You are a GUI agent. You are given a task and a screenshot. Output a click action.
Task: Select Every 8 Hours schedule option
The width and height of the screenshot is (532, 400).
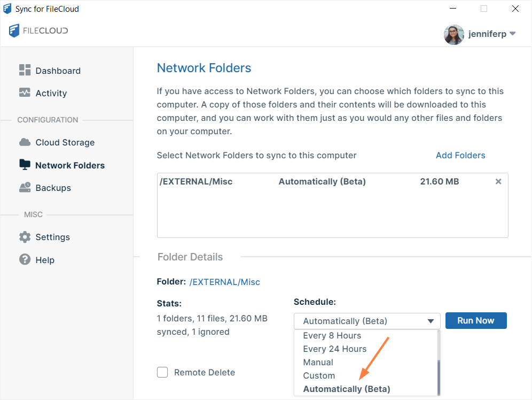[x=332, y=335]
